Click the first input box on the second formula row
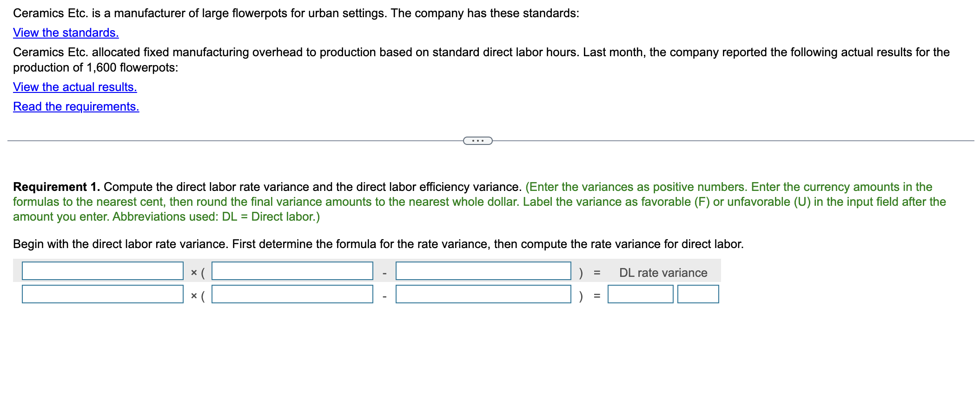Viewport: 980px width, 419px height. [102, 295]
